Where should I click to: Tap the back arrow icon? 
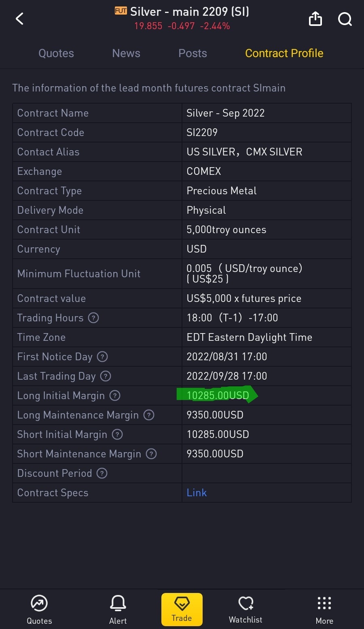tap(19, 19)
